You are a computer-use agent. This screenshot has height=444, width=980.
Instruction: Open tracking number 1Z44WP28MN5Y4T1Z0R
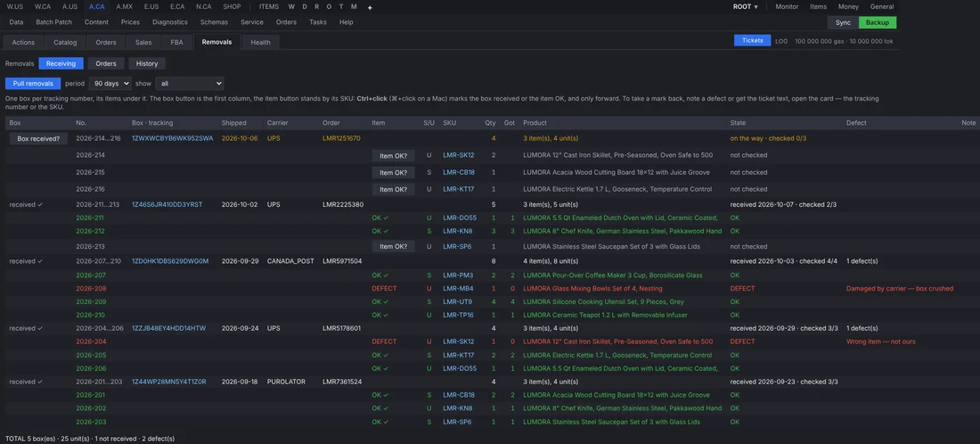pyautogui.click(x=168, y=382)
